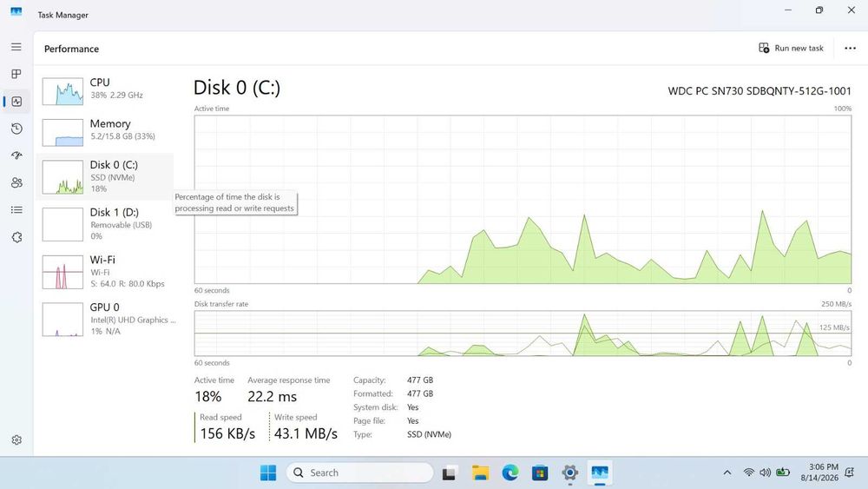868x489 pixels.
Task: Open the hamburger navigation menu
Action: (16, 47)
